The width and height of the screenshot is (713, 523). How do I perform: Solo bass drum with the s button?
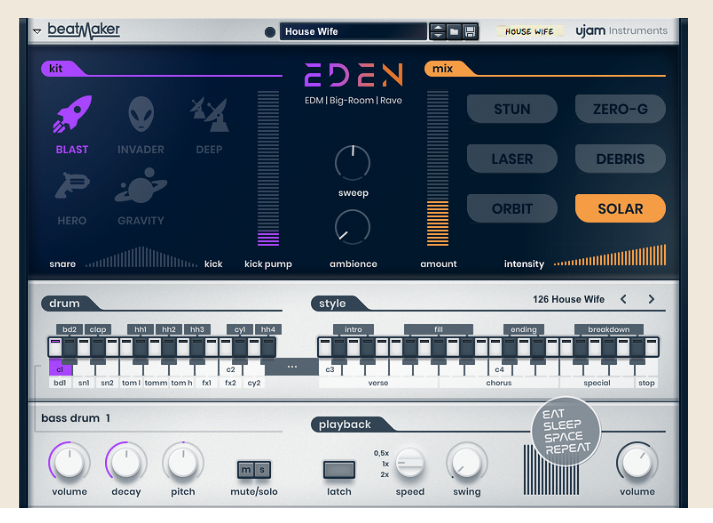pos(262,470)
